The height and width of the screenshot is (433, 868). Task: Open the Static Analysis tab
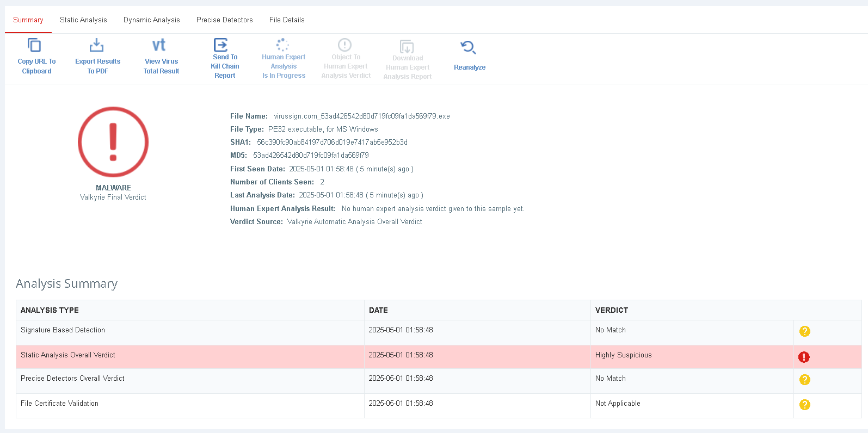(x=83, y=20)
